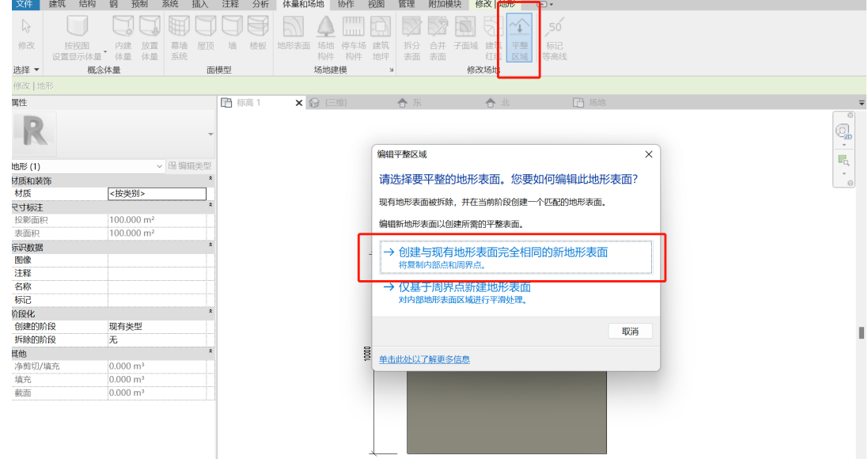Click the 标记等高线 tool
Screen dimensions: 868x459
554,38
